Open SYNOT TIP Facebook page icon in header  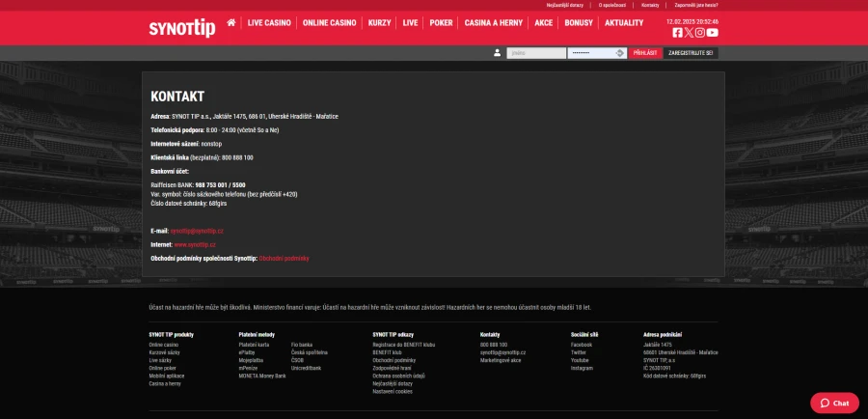[x=677, y=33]
